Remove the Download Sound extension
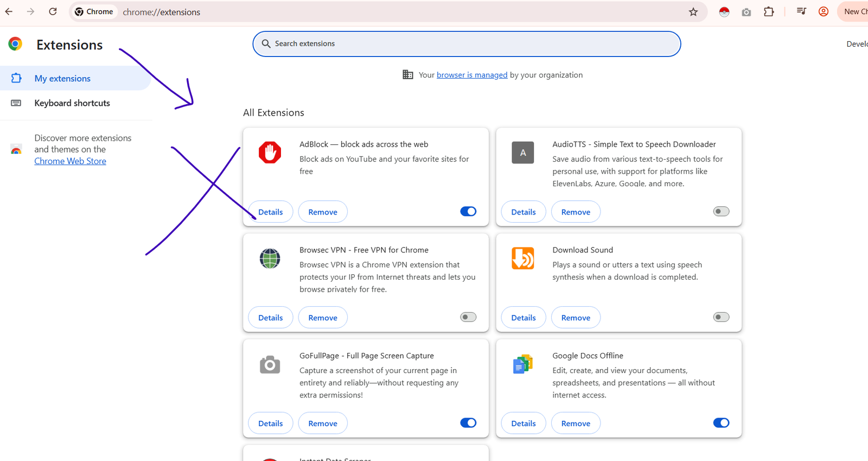Viewport: 868px width, 461px height. click(x=576, y=318)
